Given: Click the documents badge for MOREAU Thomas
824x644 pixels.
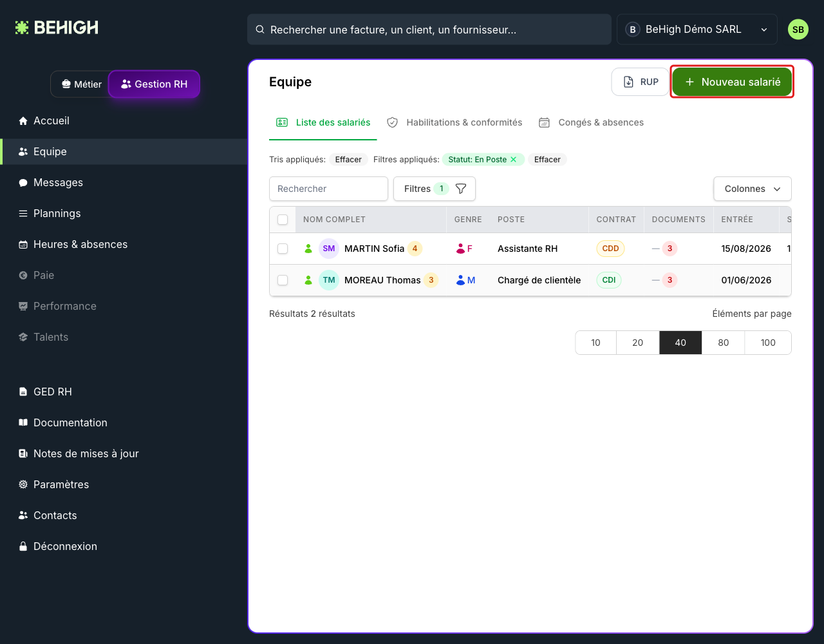Looking at the screenshot, I should [x=669, y=280].
